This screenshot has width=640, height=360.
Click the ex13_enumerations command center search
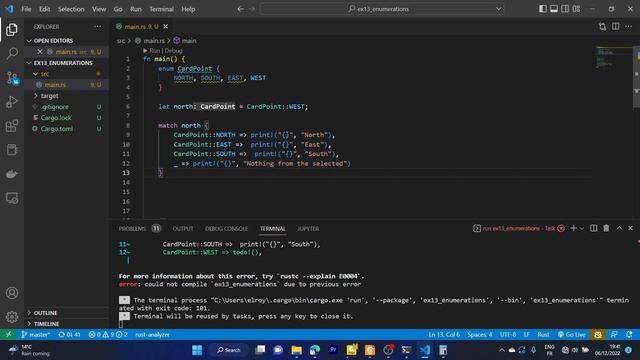tap(382, 9)
